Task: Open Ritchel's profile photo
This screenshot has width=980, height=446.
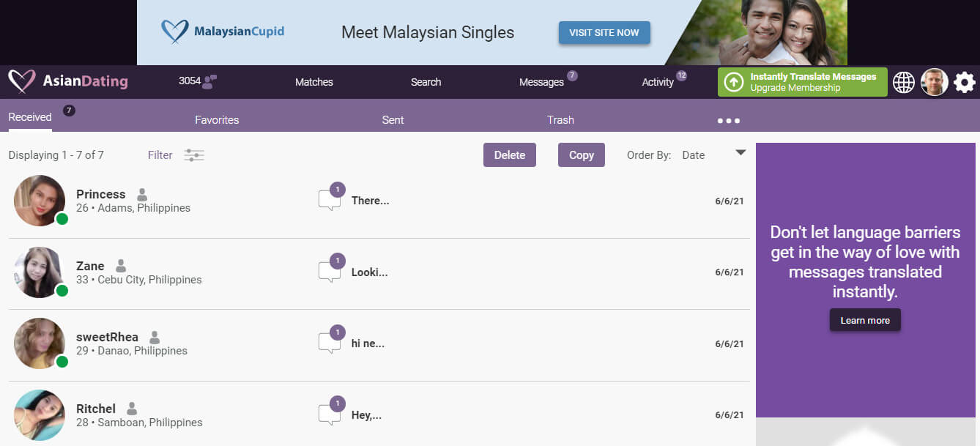Action: 40,415
